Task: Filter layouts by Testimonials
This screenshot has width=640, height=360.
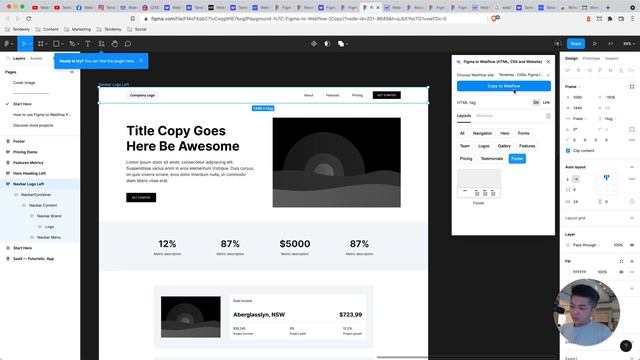Action: pos(491,159)
